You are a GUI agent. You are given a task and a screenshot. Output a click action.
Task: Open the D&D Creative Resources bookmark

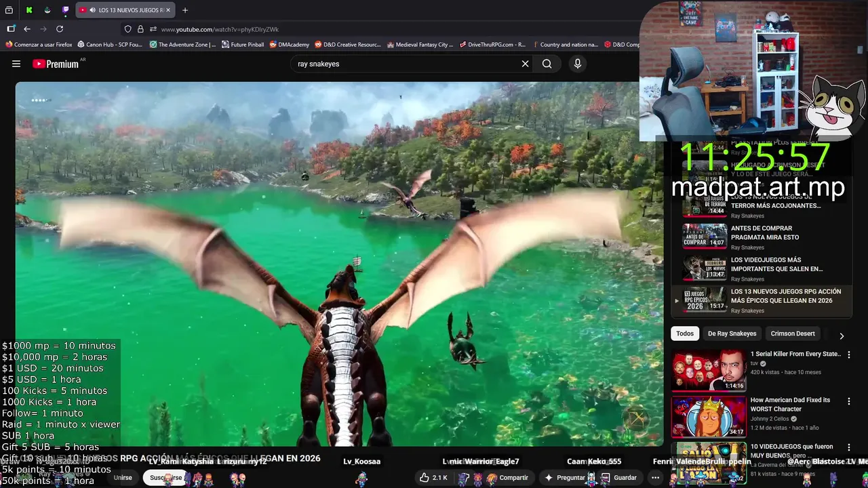[x=348, y=45]
